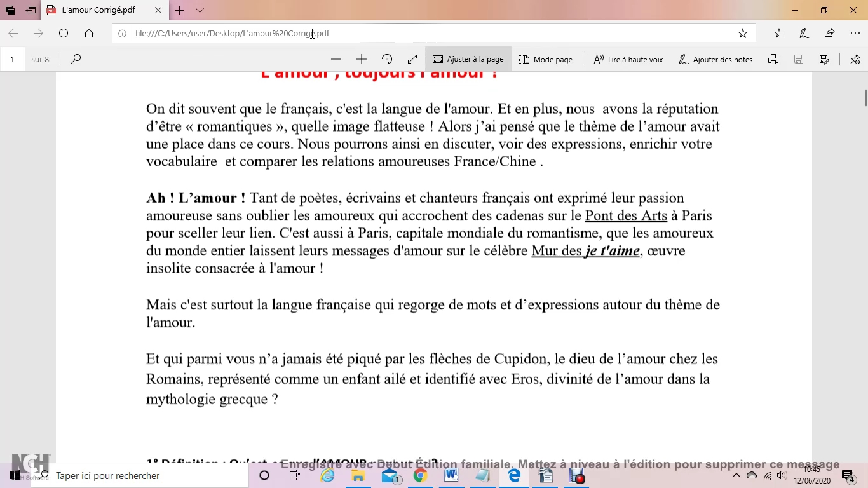
Task: Show tab previews chevron
Action: [x=200, y=10]
